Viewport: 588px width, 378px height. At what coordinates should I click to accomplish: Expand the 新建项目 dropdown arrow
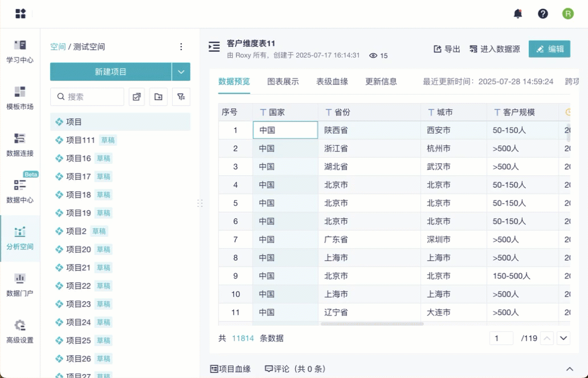181,72
